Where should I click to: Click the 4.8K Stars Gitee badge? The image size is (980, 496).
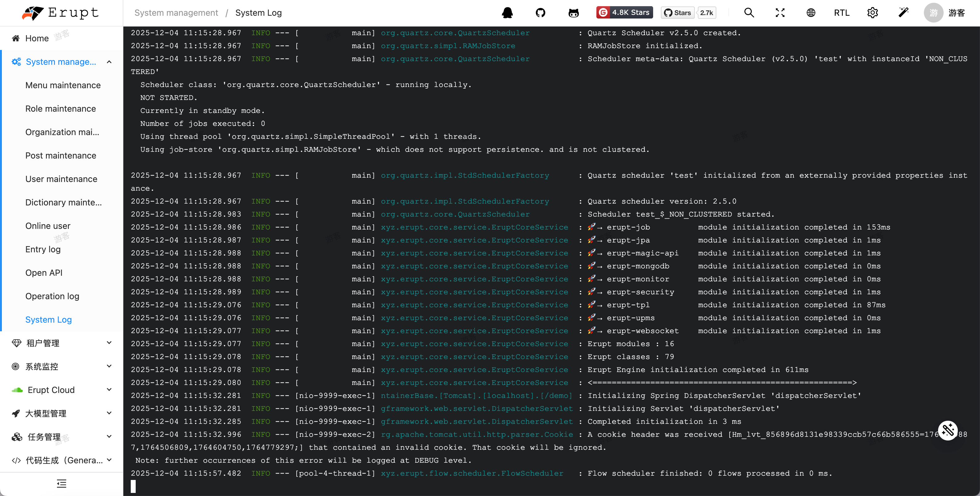[x=624, y=13]
